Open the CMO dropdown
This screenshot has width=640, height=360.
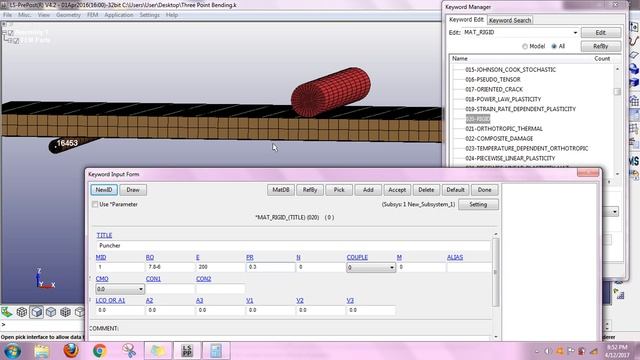120,289
